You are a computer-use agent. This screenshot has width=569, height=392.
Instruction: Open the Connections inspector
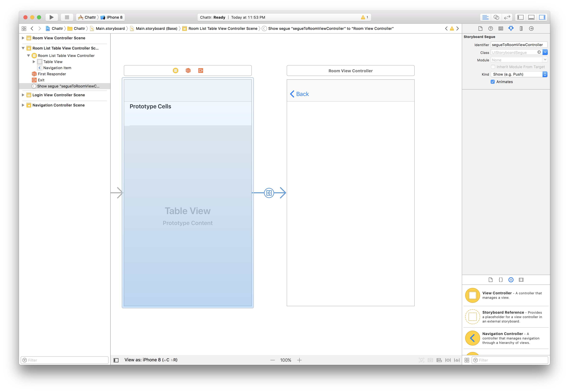[x=531, y=28]
